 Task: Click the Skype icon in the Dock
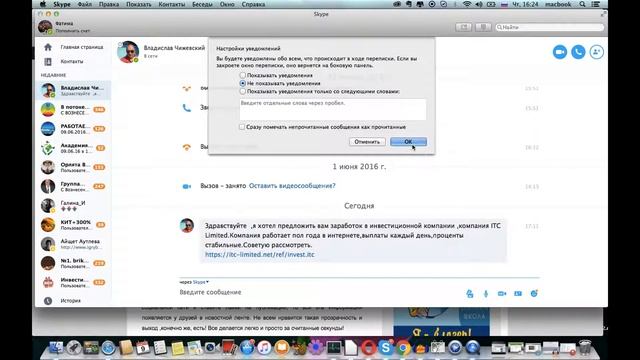coord(385,348)
